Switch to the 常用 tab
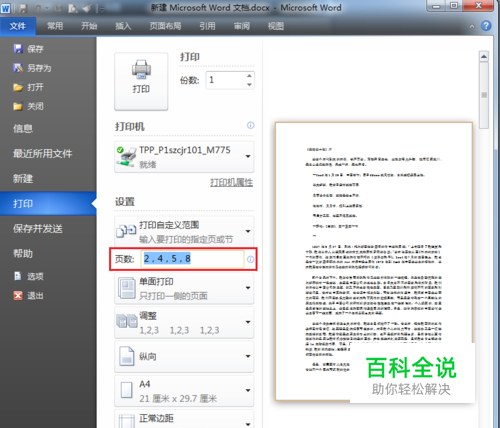 pyautogui.click(x=55, y=26)
